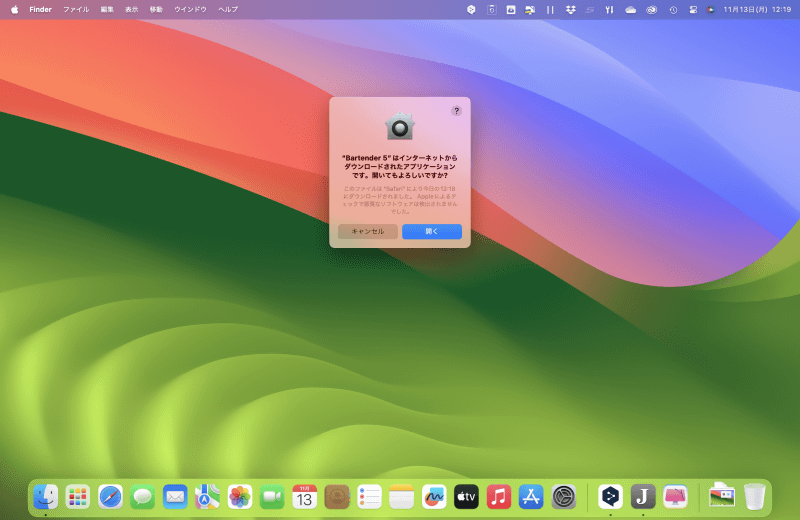
Task: Open the Maps app in the Dock
Action: coord(207,497)
